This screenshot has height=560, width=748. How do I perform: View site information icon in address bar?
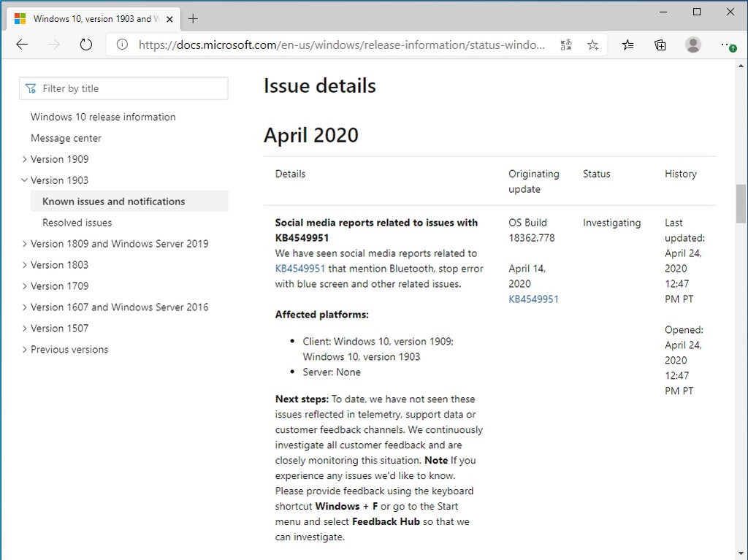[122, 45]
